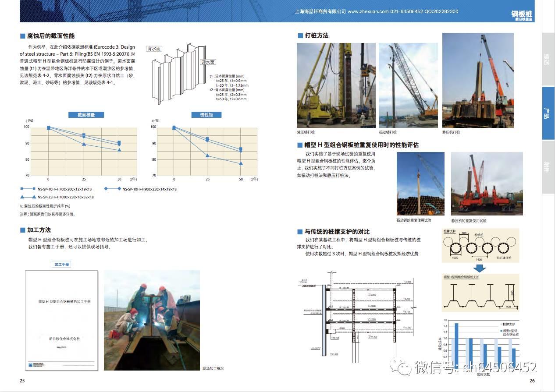Open the 液压锤打桩 hydraulic hammer photo

click(336, 85)
